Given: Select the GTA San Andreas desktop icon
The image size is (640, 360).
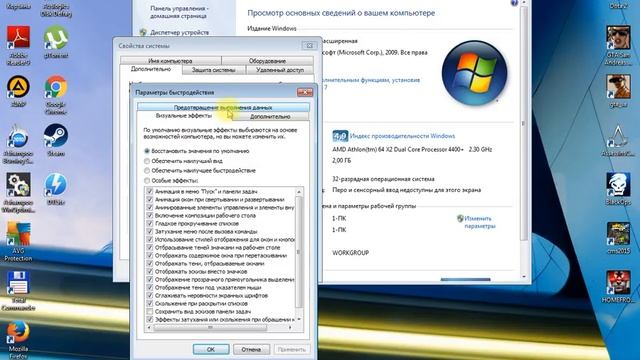Looking at the screenshot, I should pos(618,45).
